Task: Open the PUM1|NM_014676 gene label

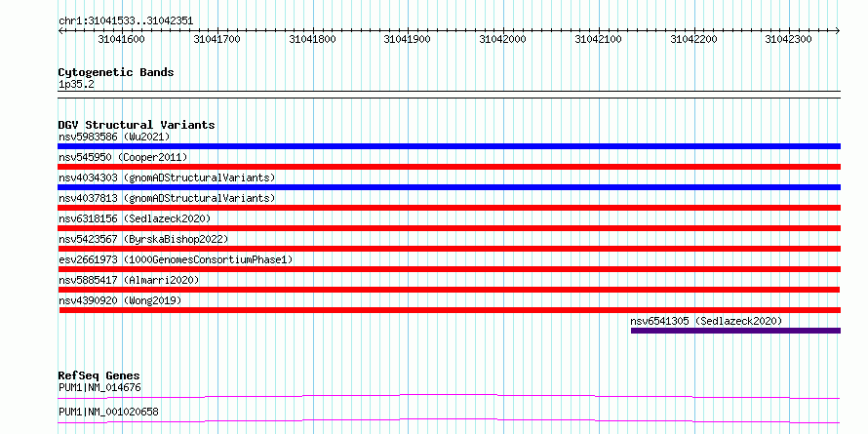Action: coord(99,387)
